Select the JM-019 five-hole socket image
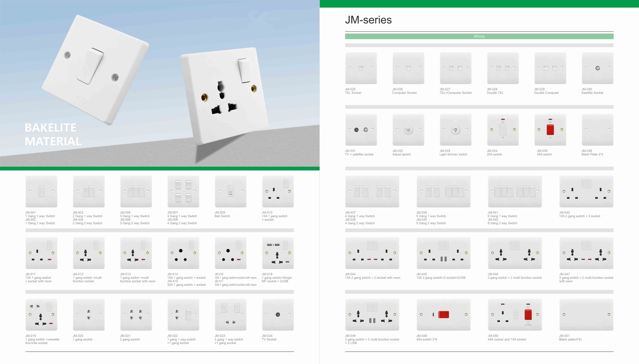The width and height of the screenshot is (639, 364). [41, 314]
